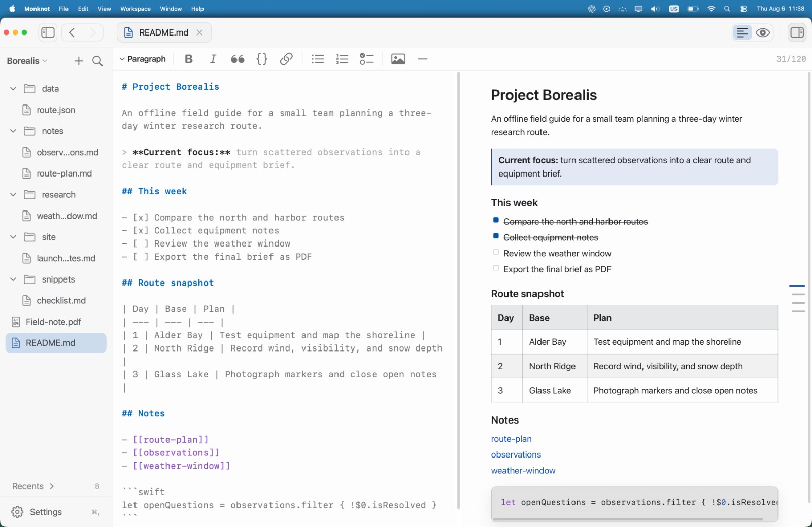
Task: Switch to the README.md tab
Action: (164, 32)
